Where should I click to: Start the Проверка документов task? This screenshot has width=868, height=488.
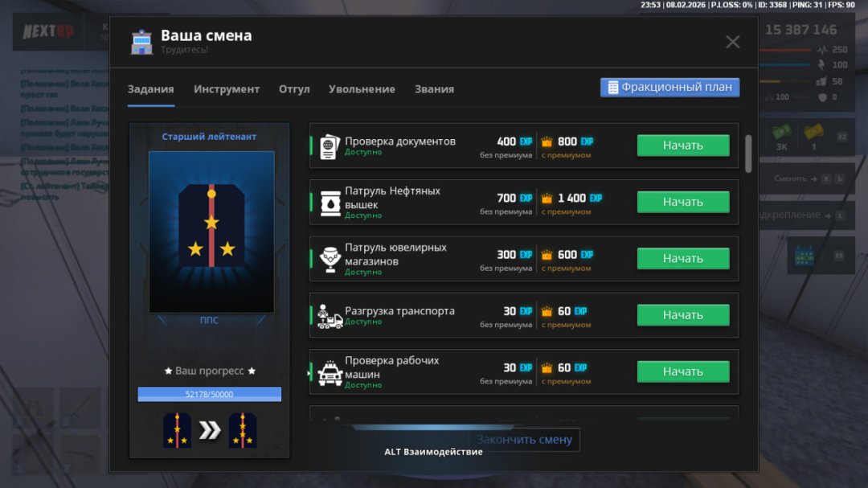[682, 146]
